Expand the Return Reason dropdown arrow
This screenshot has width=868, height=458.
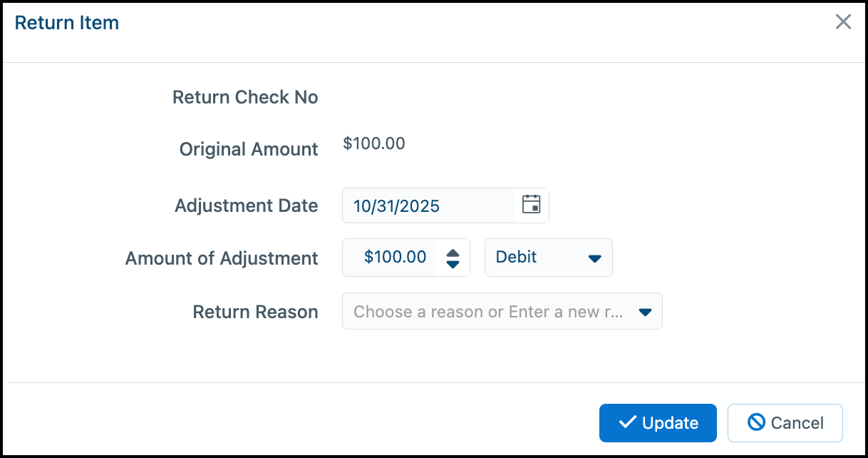(x=646, y=312)
